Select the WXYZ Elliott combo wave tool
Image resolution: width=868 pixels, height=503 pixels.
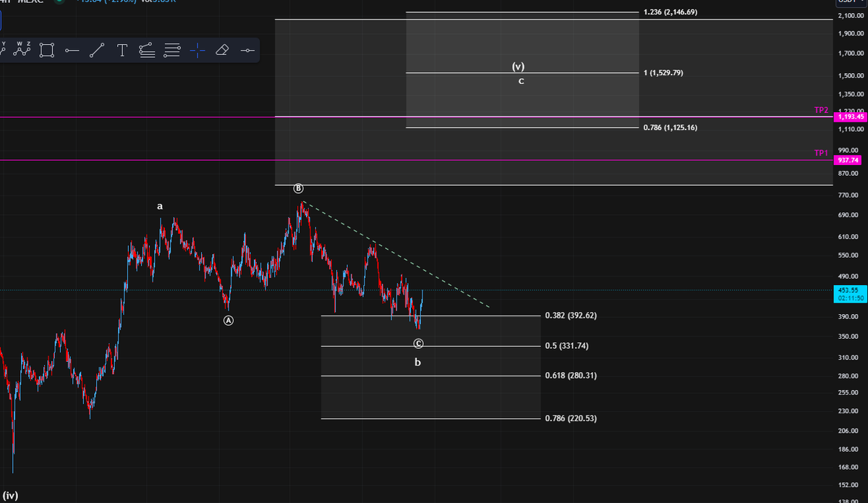[x=22, y=49]
